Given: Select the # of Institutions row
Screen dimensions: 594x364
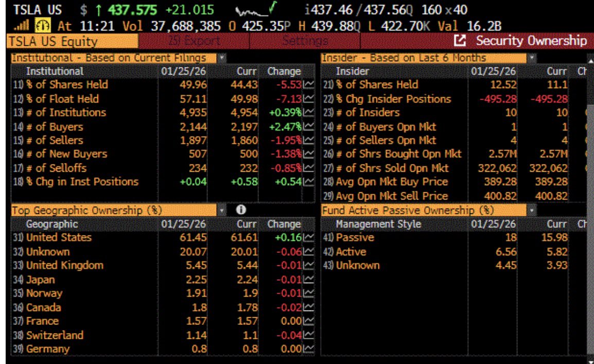Looking at the screenshot, I should (163, 113).
